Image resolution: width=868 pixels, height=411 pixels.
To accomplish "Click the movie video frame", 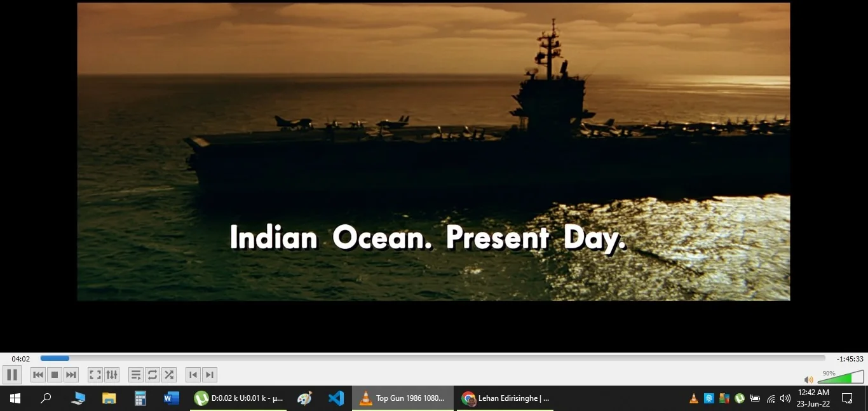I will 433,151.
